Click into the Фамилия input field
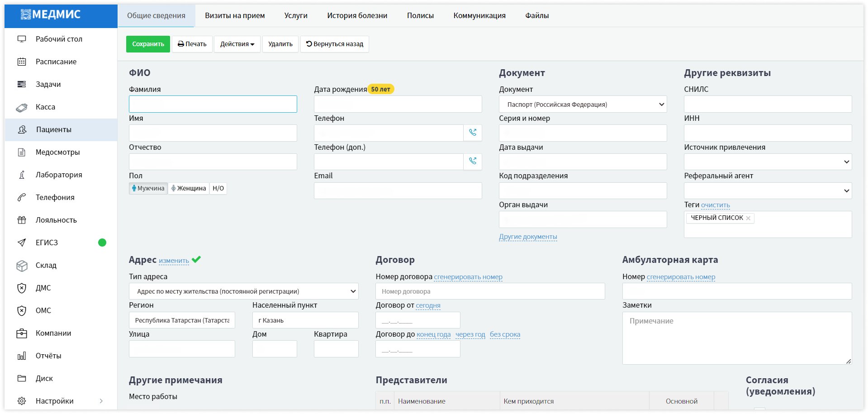This screenshot has width=868, height=414. point(213,104)
